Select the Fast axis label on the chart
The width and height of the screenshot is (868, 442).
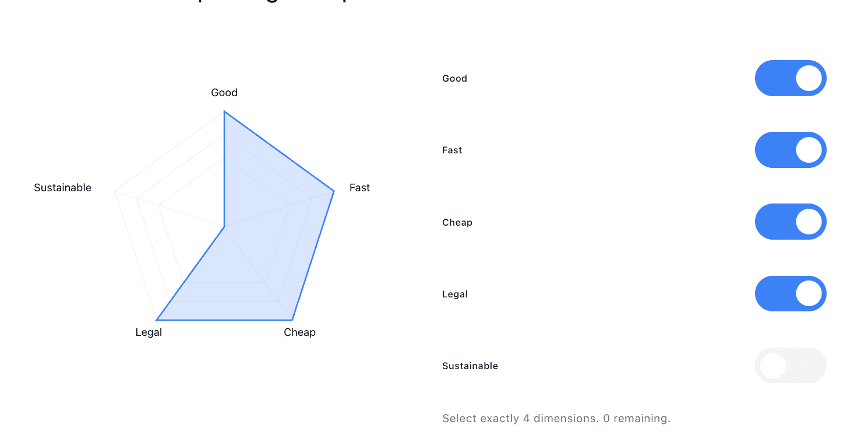pyautogui.click(x=359, y=187)
